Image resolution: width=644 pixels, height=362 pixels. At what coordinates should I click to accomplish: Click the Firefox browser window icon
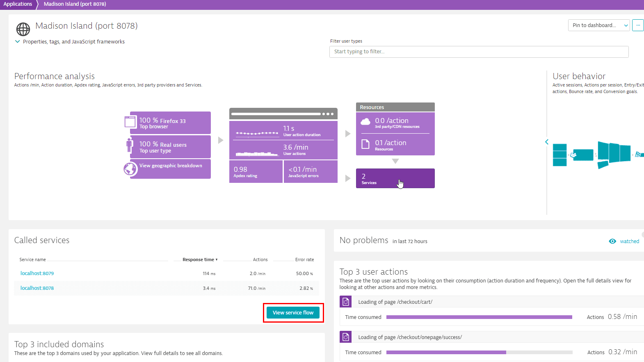click(130, 122)
